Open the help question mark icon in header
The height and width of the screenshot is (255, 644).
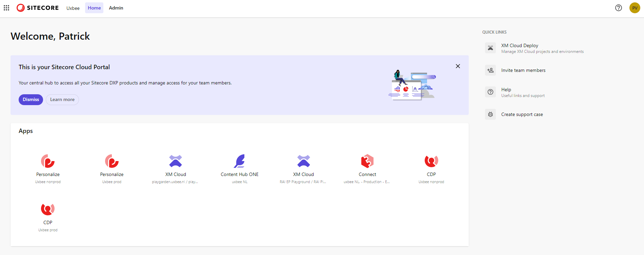[619, 8]
